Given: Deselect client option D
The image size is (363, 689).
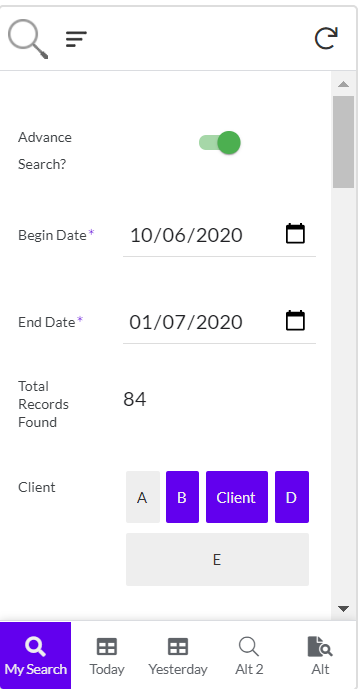Looking at the screenshot, I should coord(292,497).
